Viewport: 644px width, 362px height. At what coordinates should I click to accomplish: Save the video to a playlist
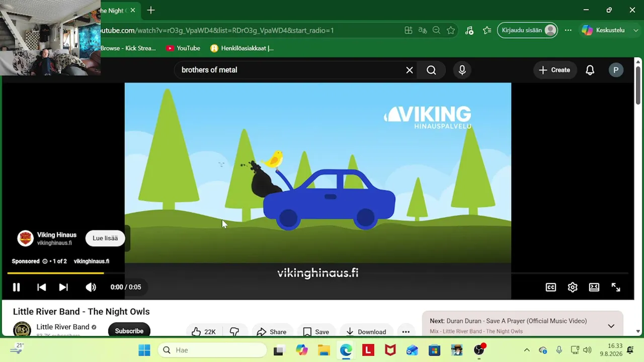click(316, 331)
